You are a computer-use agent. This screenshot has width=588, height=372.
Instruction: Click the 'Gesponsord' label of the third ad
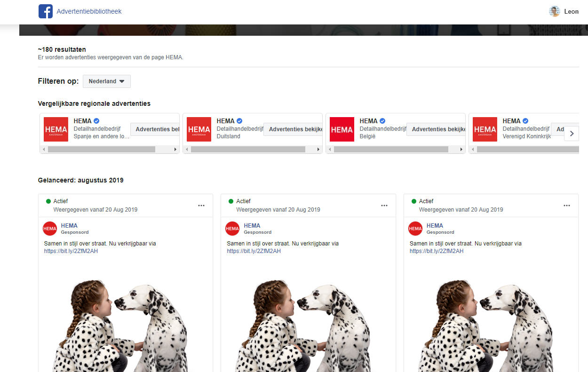[440, 232]
